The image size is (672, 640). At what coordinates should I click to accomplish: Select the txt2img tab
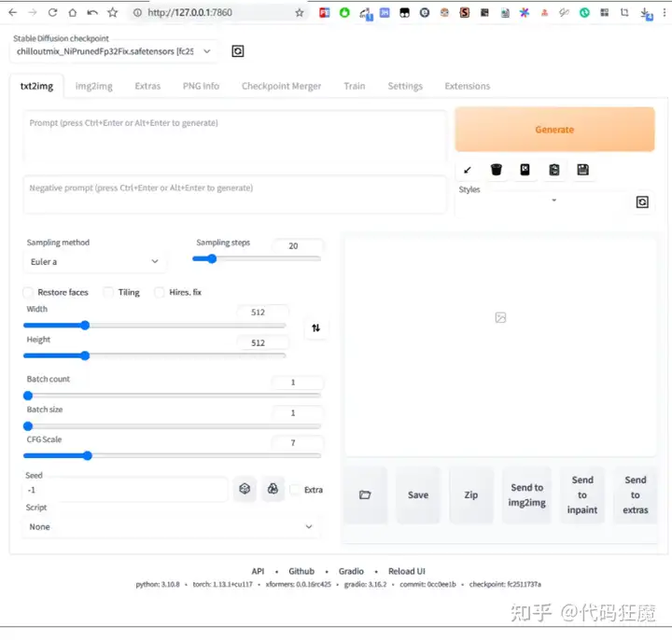[36, 86]
